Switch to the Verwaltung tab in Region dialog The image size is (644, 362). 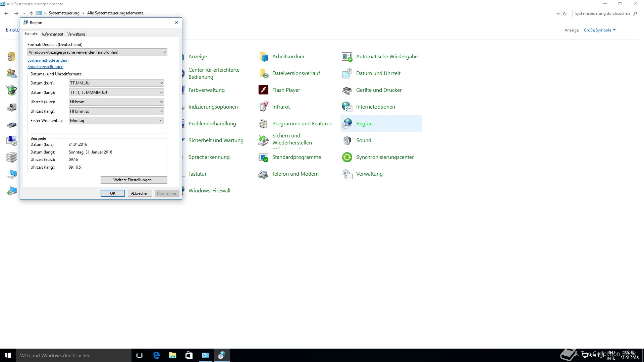click(x=76, y=34)
